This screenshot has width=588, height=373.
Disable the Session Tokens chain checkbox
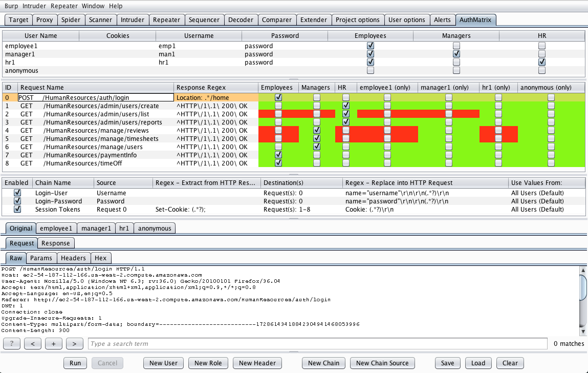[17, 209]
